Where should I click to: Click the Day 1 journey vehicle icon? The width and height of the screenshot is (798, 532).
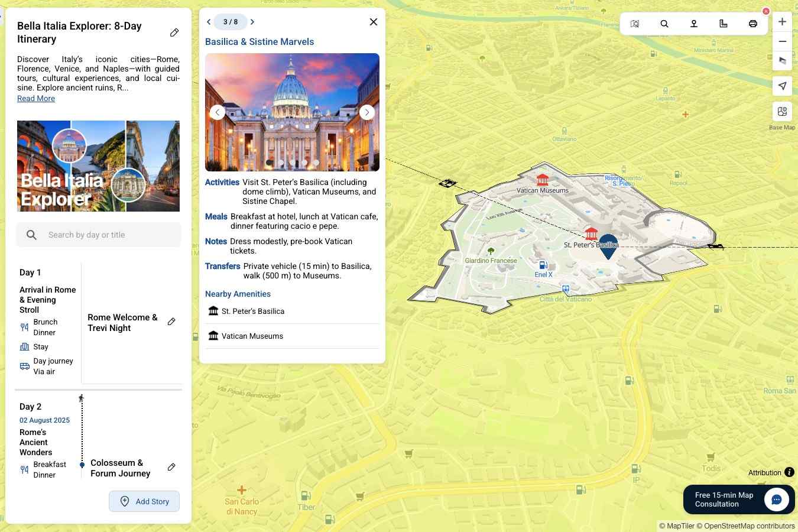tap(24, 366)
